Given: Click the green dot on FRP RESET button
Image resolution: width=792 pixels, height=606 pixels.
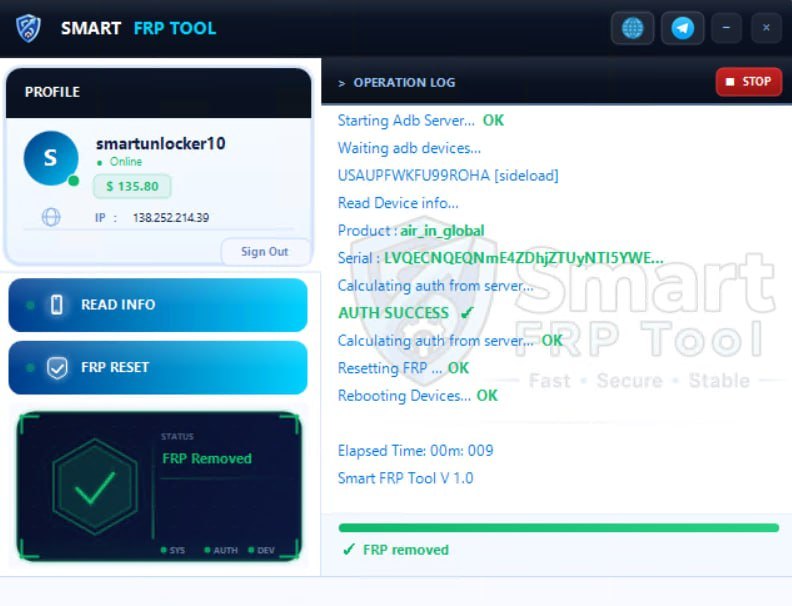Looking at the screenshot, I should (x=30, y=368).
